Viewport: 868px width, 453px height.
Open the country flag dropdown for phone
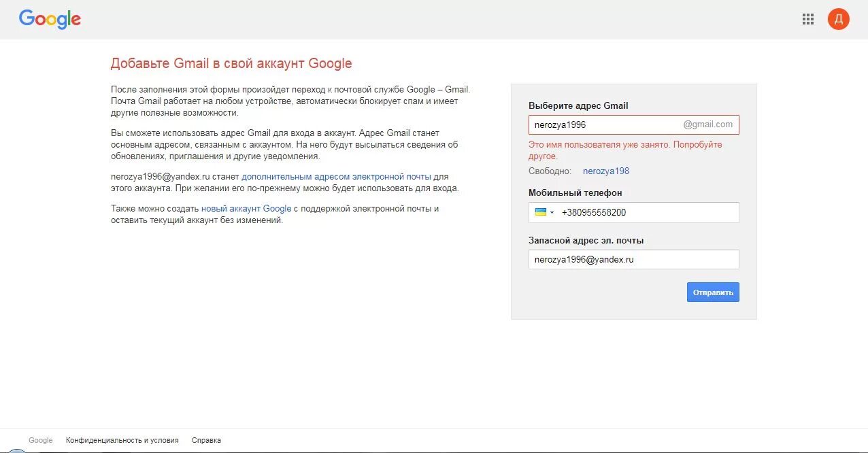pos(544,212)
